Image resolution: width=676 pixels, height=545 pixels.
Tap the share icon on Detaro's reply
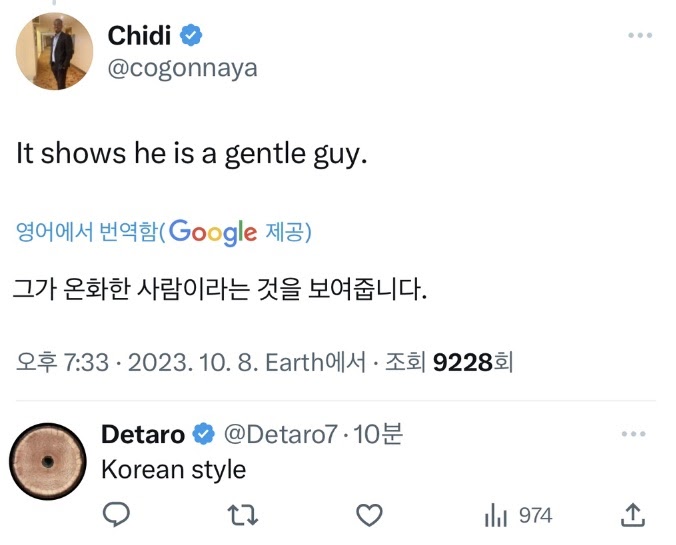pyautogui.click(x=633, y=515)
